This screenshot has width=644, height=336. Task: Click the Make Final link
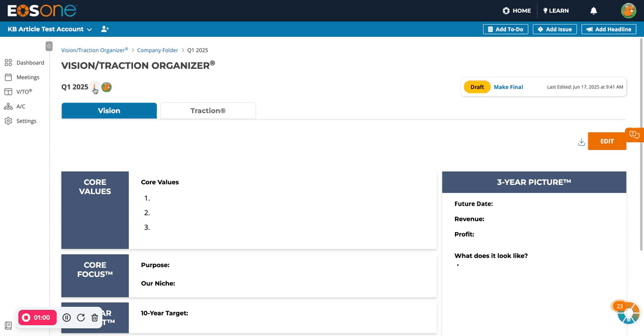[508, 87]
